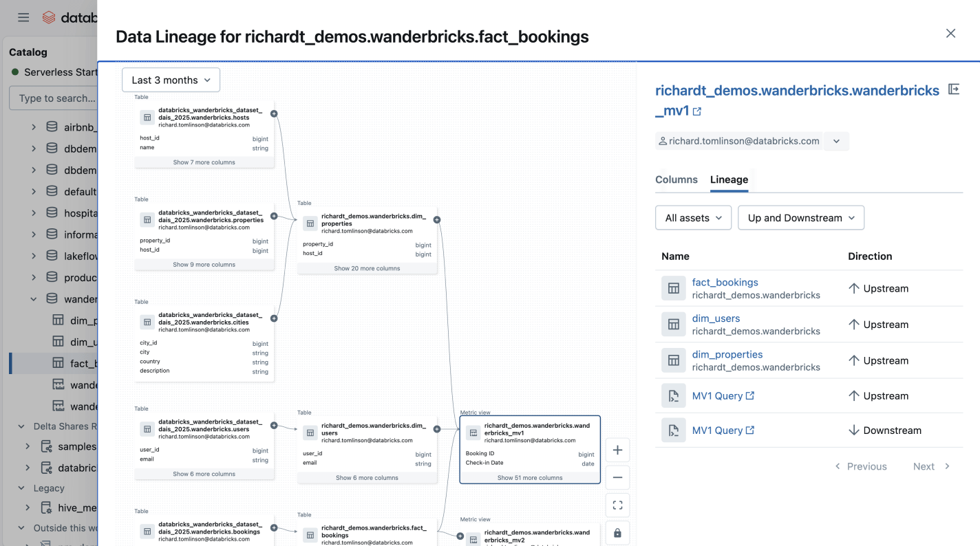980x546 pixels.
Task: Open the Last 3 months dropdown
Action: point(171,80)
